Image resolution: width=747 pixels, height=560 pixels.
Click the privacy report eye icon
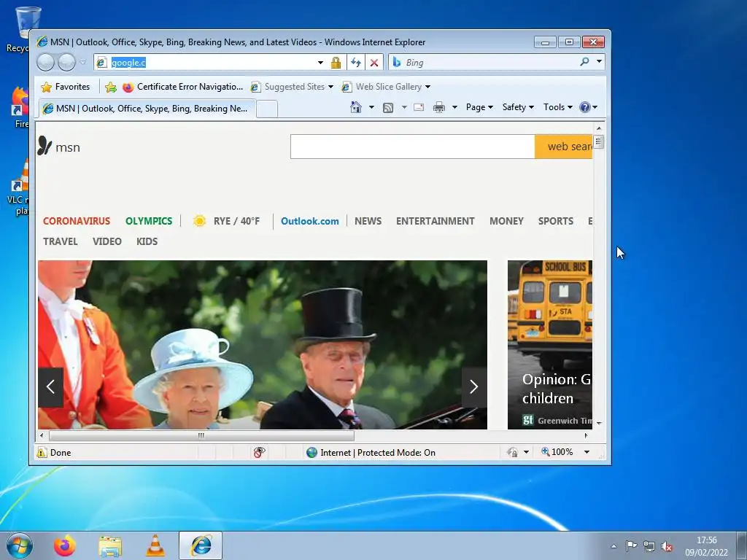point(259,452)
